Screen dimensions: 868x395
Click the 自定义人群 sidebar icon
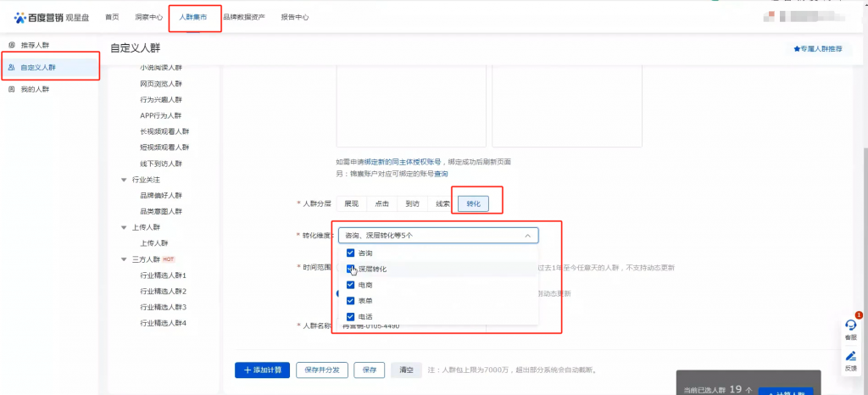pyautogui.click(x=12, y=68)
